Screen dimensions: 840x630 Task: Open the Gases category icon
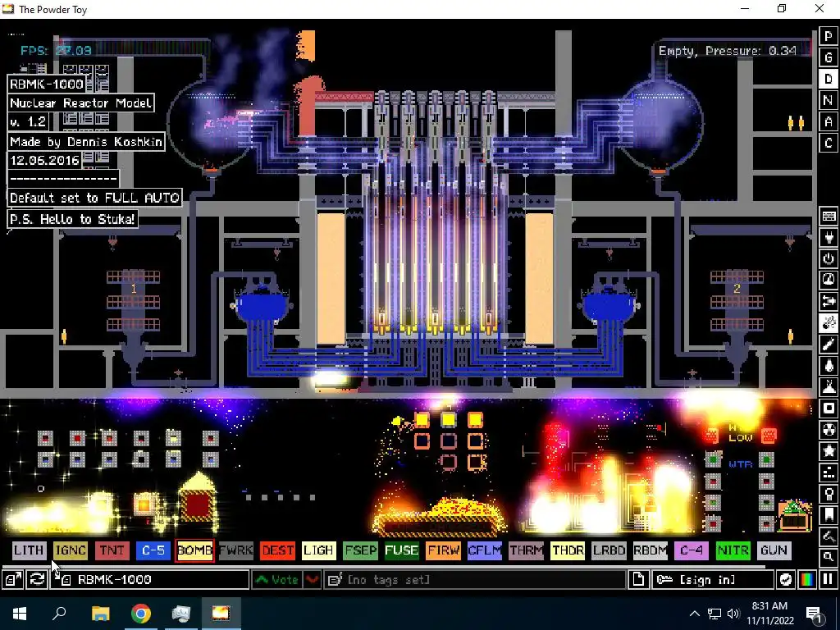click(x=829, y=345)
